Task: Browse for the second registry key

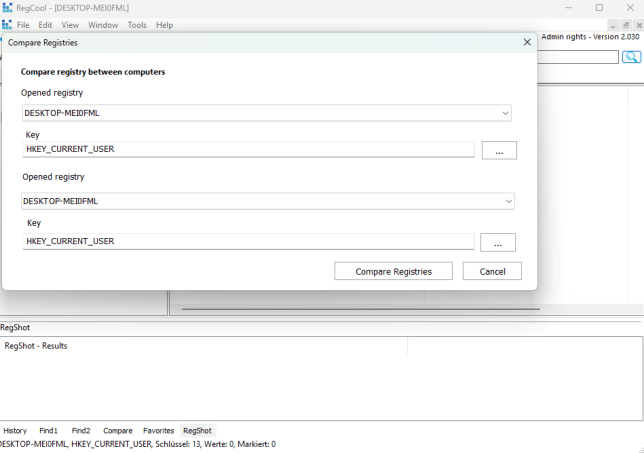Action: 498,242
